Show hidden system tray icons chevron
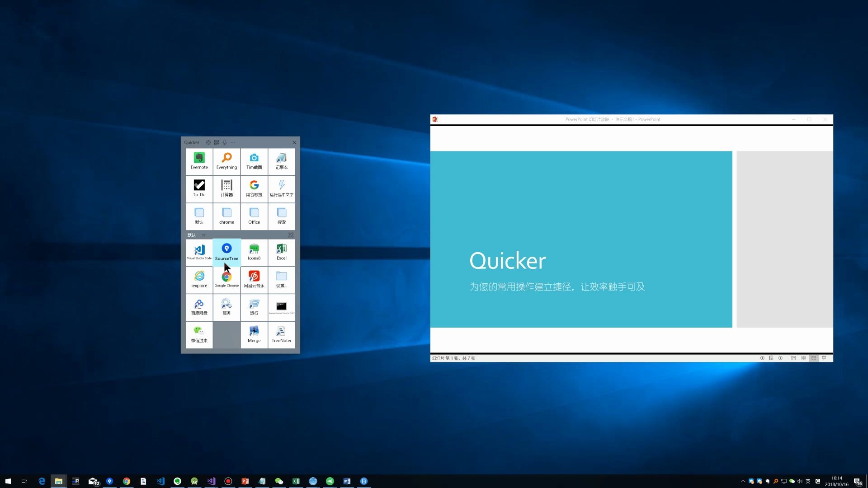The image size is (868, 488). [x=743, y=481]
